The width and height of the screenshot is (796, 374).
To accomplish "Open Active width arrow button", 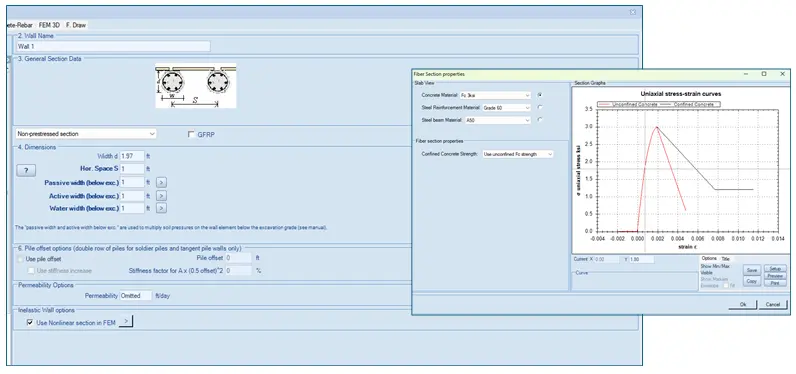I will (x=161, y=195).
